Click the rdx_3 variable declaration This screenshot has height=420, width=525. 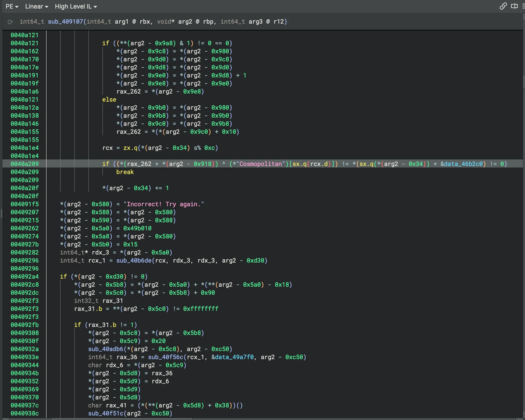point(100,253)
